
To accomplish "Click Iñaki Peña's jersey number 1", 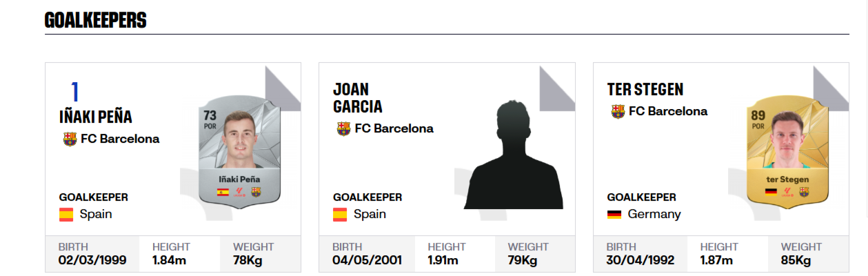I will coord(75,92).
